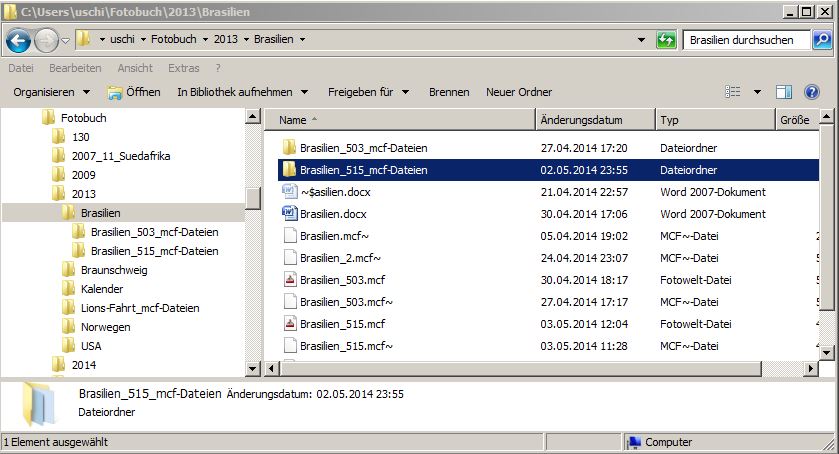Click the green refresh button in address bar
The width and height of the screenshot is (839, 454).
(666, 40)
